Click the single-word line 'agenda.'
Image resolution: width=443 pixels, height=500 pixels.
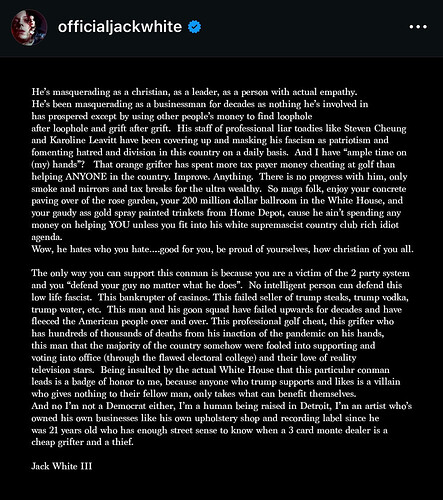(x=47, y=237)
